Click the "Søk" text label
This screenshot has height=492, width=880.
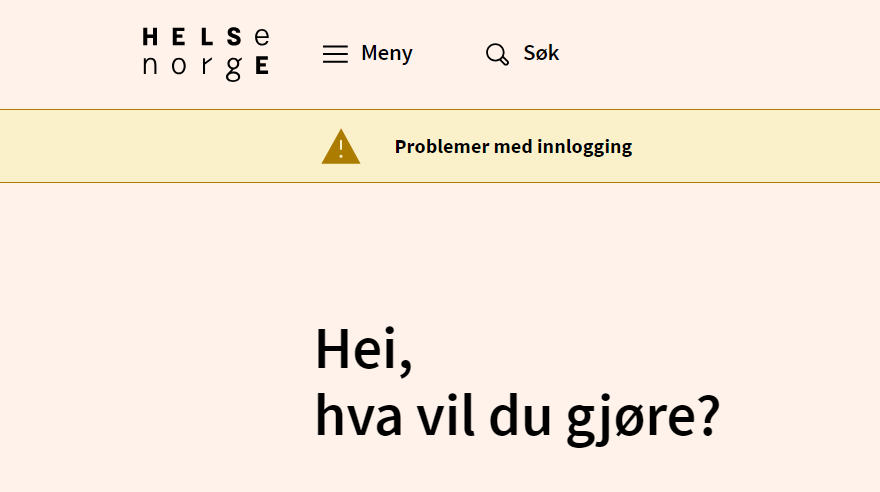tap(541, 53)
